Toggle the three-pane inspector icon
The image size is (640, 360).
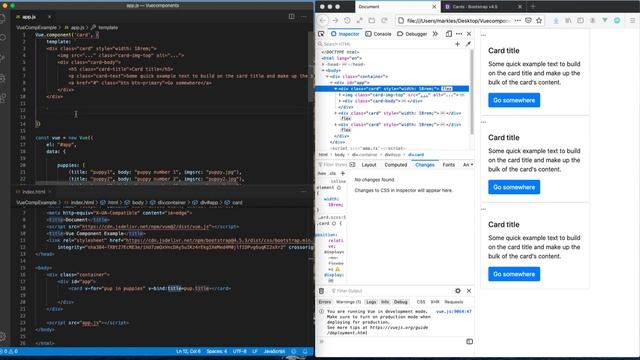[x=352, y=164]
